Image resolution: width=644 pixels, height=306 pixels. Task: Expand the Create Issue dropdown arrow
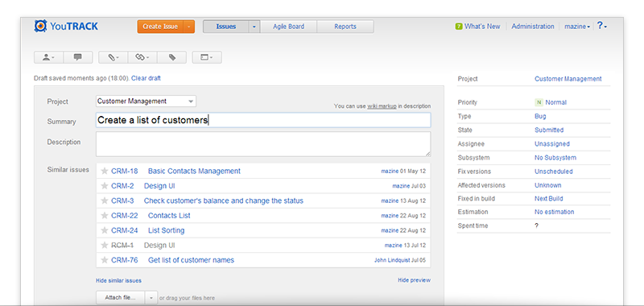(x=189, y=27)
